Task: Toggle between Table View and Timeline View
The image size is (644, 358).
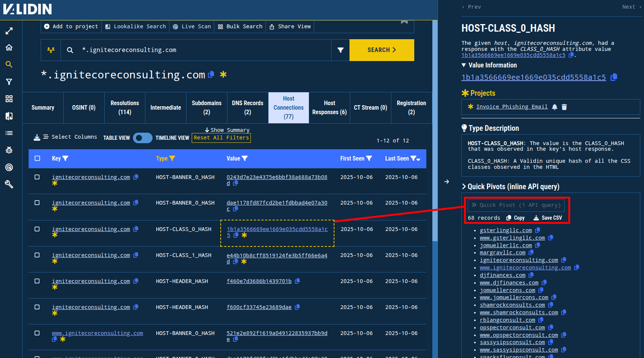Action: (x=142, y=138)
